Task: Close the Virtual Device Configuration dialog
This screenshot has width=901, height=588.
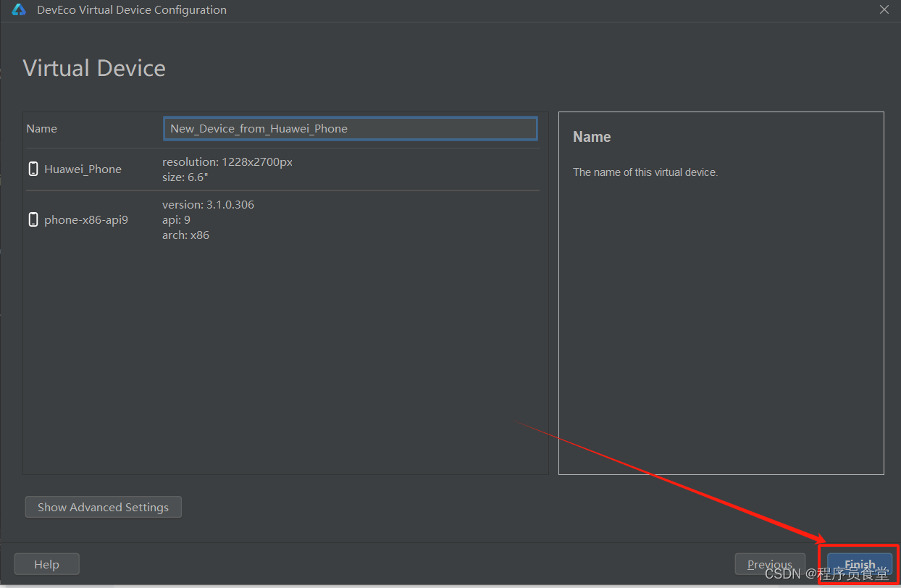Action: click(x=884, y=9)
